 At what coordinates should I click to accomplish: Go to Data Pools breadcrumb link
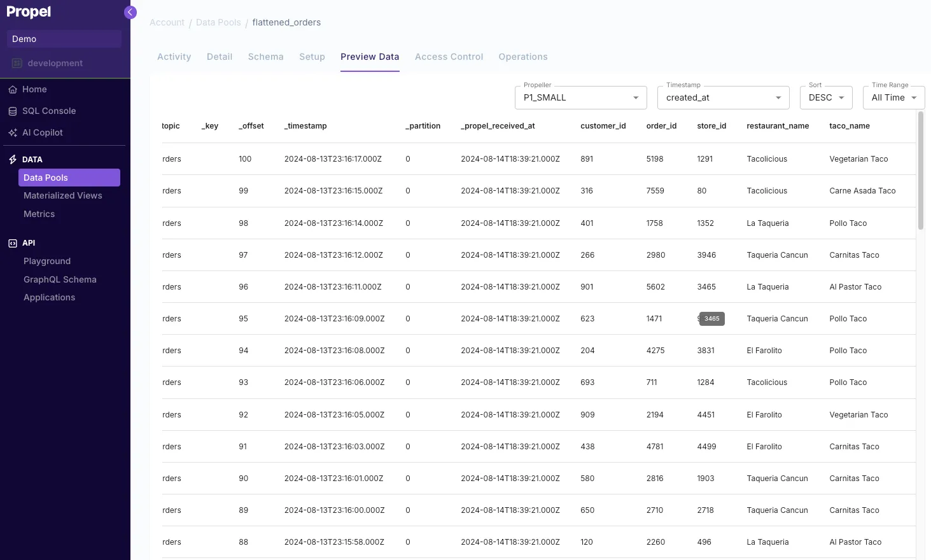pos(218,22)
